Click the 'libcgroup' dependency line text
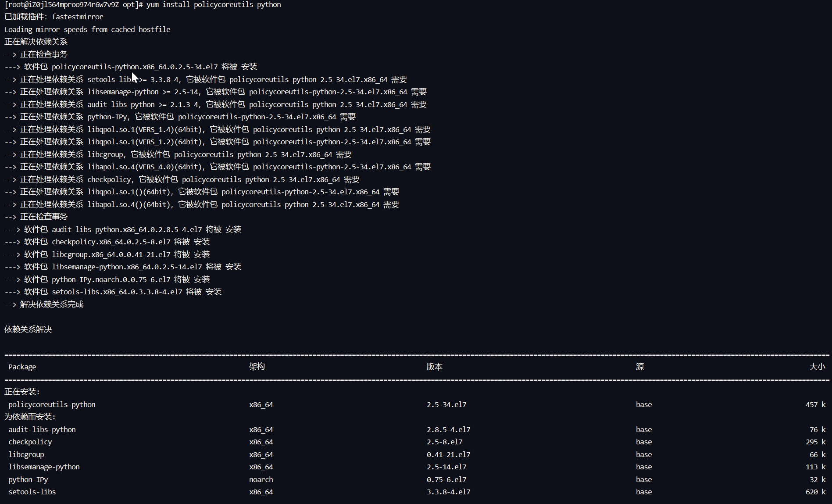Image resolution: width=832 pixels, height=504 pixels. pyautogui.click(x=105, y=154)
